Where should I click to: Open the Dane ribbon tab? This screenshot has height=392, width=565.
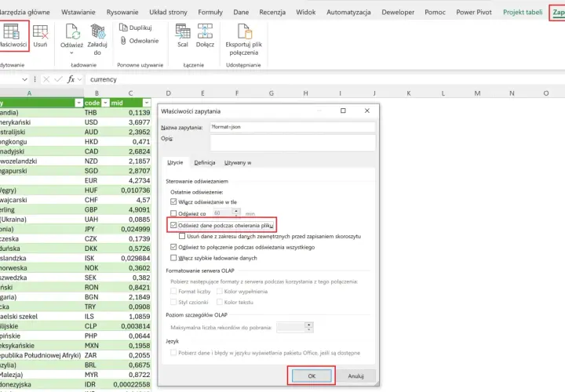pyautogui.click(x=241, y=13)
